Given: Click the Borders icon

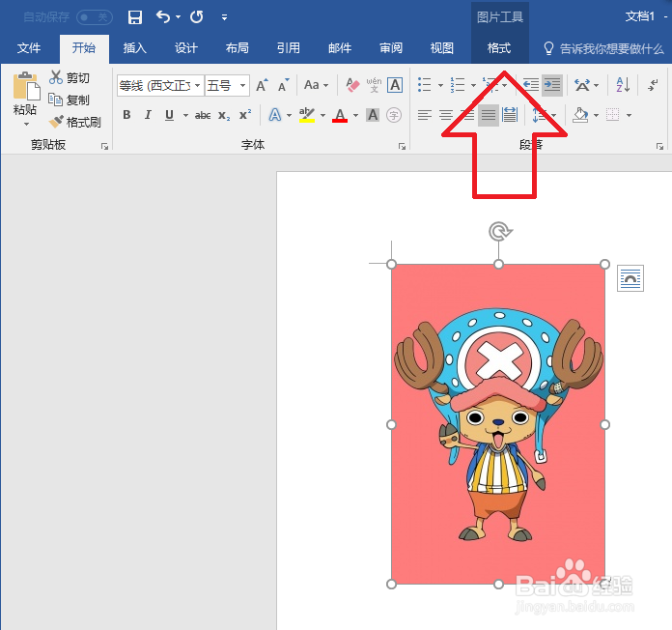Looking at the screenshot, I should (613, 115).
